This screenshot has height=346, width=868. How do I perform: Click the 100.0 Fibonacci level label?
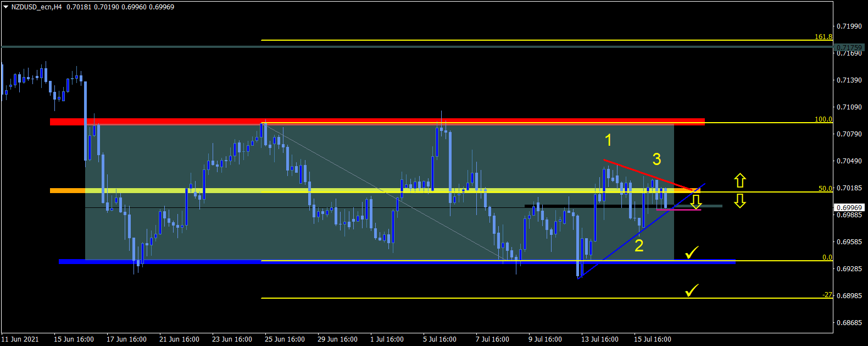click(823, 119)
